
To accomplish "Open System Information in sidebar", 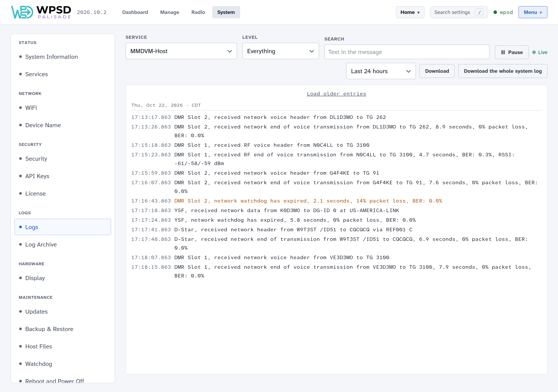I will 63,57.
